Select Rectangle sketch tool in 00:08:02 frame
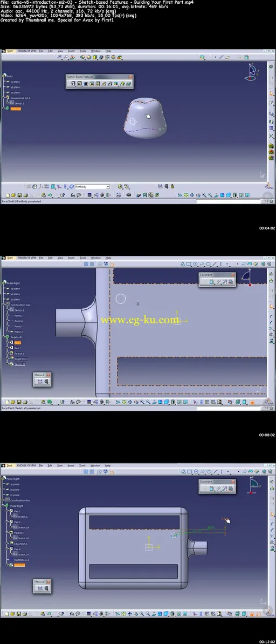This screenshot has width=276, height=644. pos(189,264)
